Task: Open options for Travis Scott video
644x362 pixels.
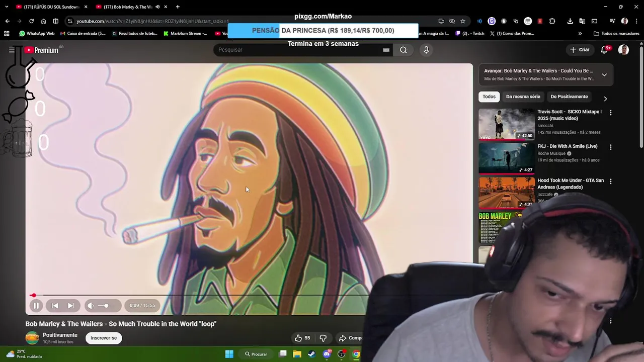Action: coord(611,113)
